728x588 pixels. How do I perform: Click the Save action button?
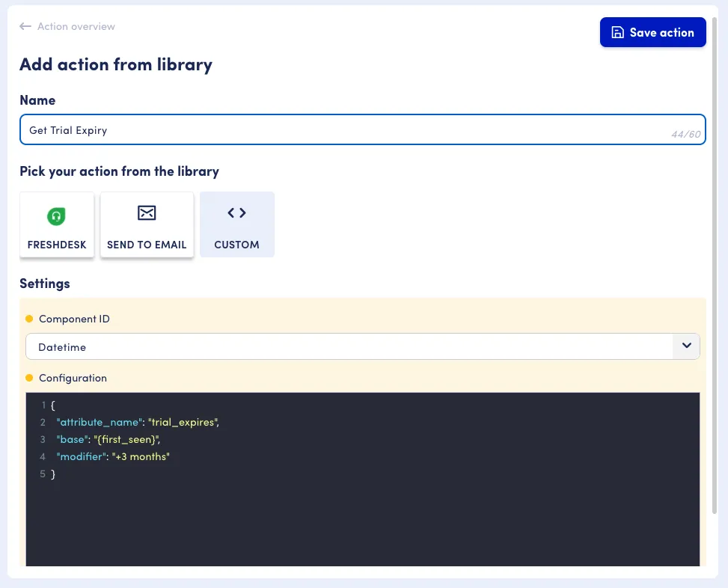pyautogui.click(x=652, y=32)
